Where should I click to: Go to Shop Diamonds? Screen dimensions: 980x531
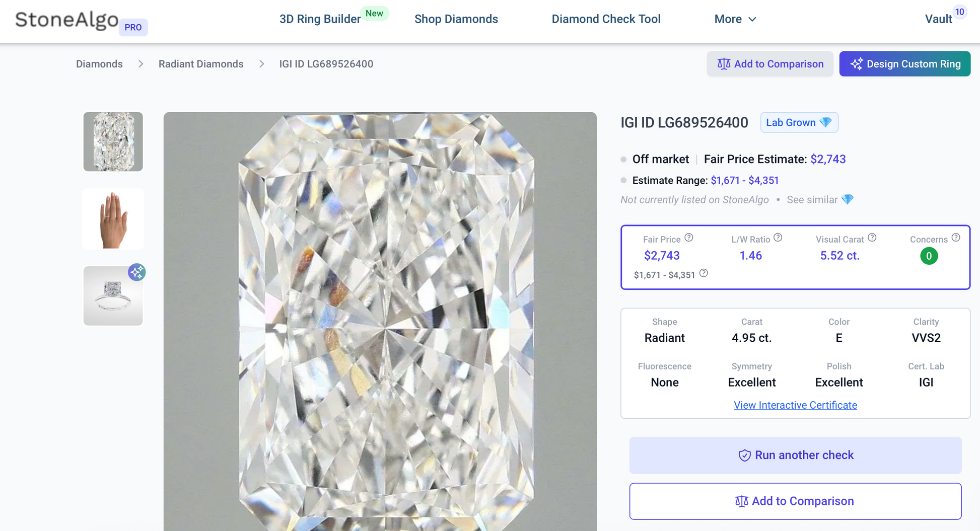pos(456,19)
